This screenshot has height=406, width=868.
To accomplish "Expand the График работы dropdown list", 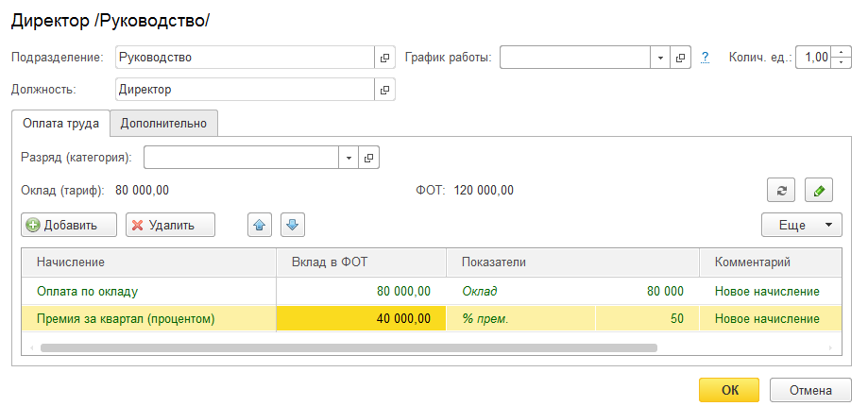I will (x=660, y=58).
